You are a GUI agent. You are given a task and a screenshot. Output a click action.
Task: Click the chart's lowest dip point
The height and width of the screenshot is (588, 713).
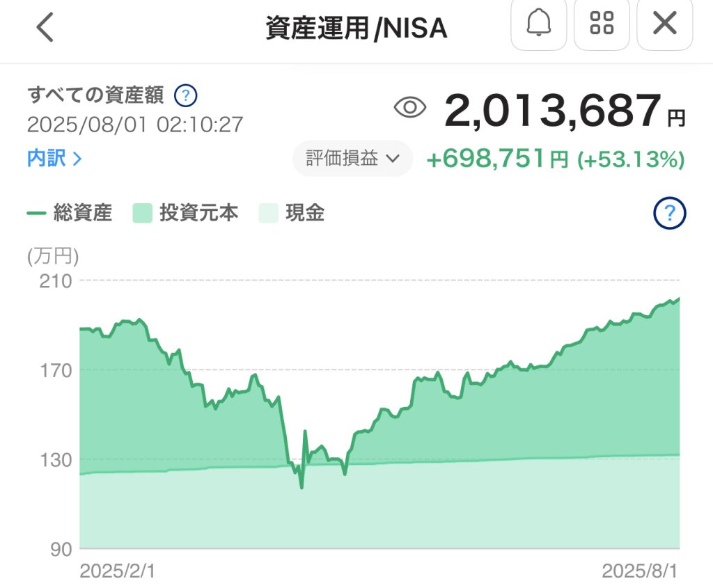coord(301,488)
